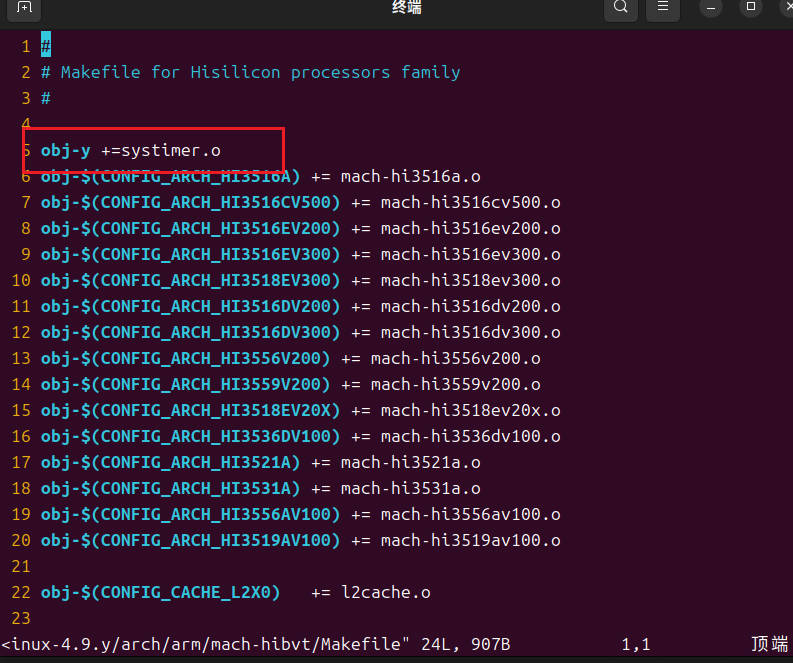Click the 终端 window title
The height and width of the screenshot is (663, 793).
(407, 8)
